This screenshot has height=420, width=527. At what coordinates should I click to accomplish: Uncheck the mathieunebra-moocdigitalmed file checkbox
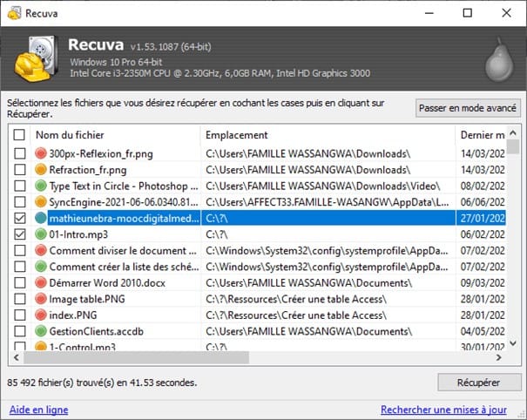(20, 218)
